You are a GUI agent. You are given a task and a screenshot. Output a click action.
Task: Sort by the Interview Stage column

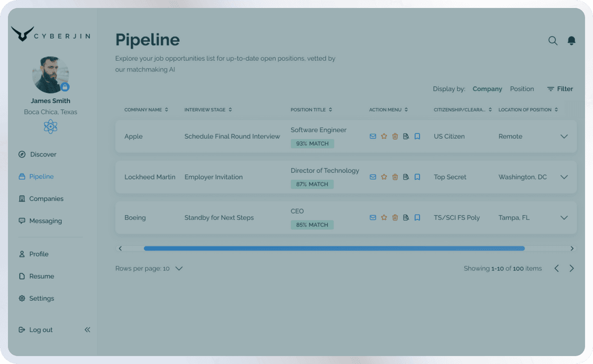208,110
